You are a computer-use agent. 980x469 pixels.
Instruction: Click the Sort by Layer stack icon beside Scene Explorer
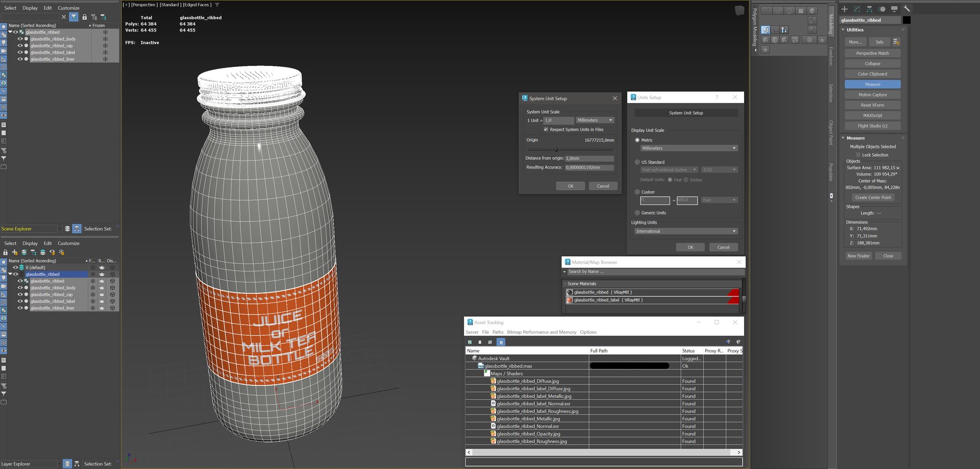(67, 229)
